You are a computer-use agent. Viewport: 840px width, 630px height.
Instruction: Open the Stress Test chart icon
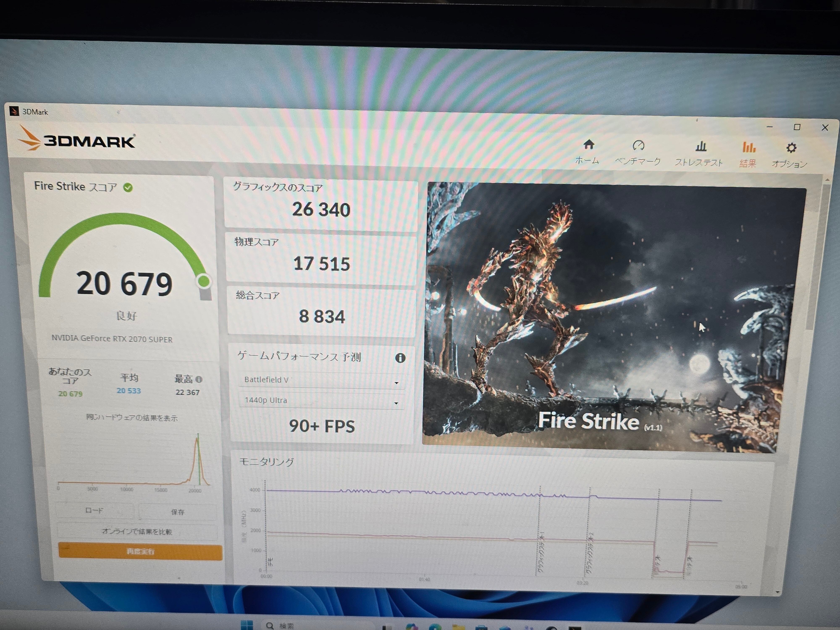coord(701,147)
